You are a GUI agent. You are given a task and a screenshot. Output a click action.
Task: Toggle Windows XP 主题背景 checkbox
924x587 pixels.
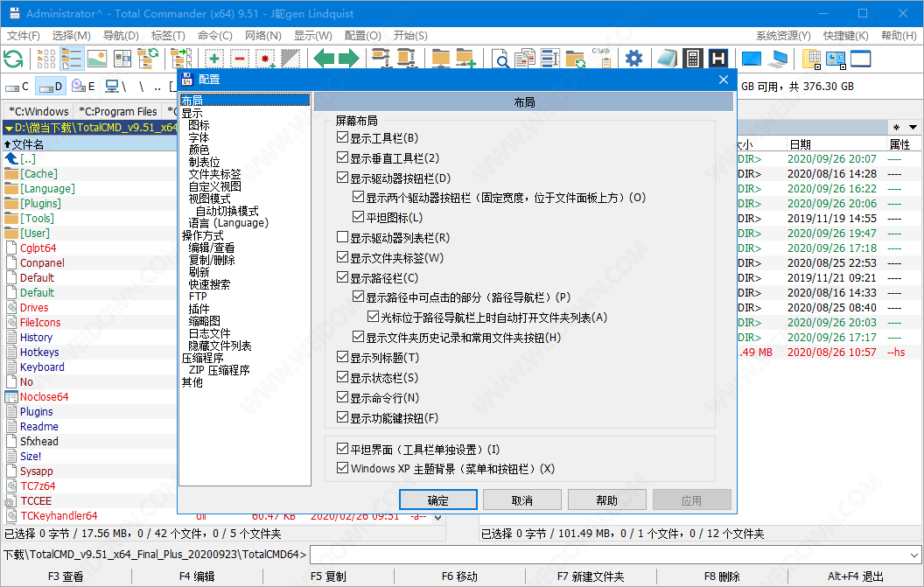point(342,468)
